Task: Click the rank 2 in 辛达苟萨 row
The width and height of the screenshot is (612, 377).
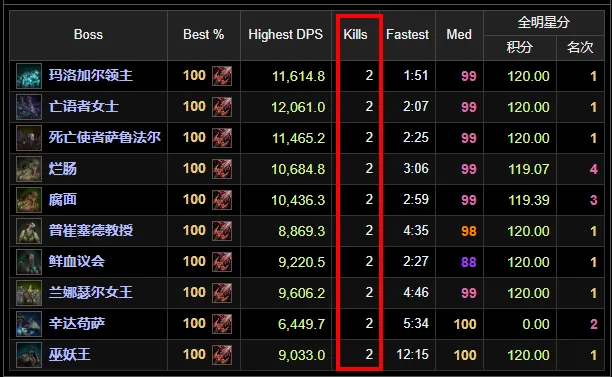Action: click(594, 324)
